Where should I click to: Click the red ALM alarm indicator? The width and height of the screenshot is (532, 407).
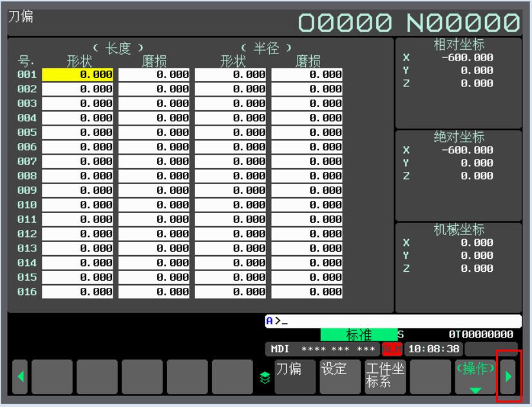pyautogui.click(x=392, y=348)
